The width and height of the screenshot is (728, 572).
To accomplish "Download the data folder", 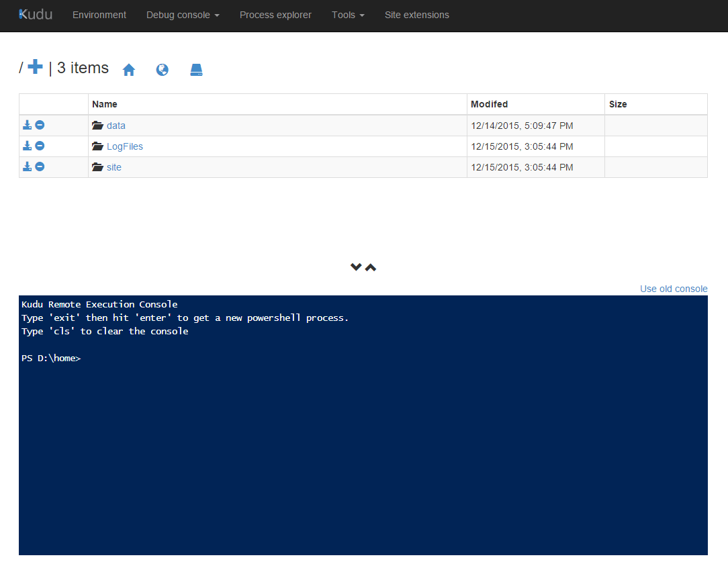I will click(x=28, y=126).
